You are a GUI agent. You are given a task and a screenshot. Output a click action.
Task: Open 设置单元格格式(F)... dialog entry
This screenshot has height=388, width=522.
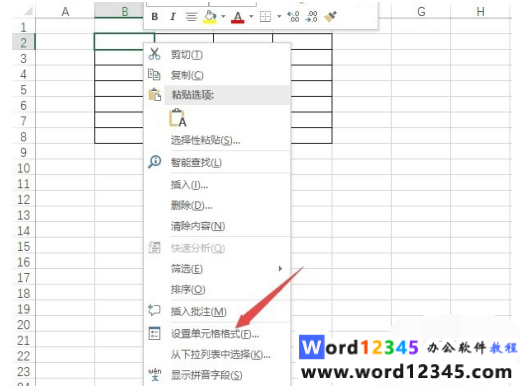215,333
